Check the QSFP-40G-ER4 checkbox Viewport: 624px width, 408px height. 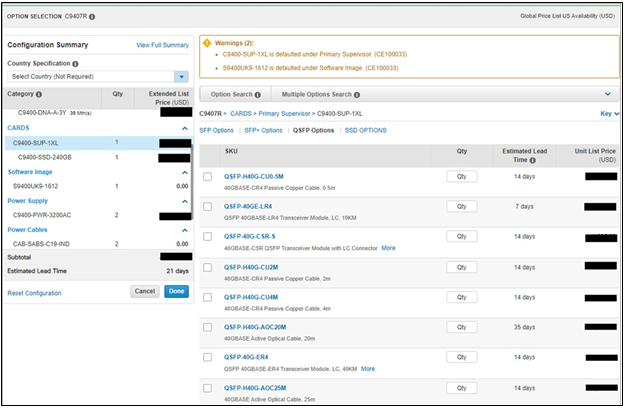[x=207, y=357]
